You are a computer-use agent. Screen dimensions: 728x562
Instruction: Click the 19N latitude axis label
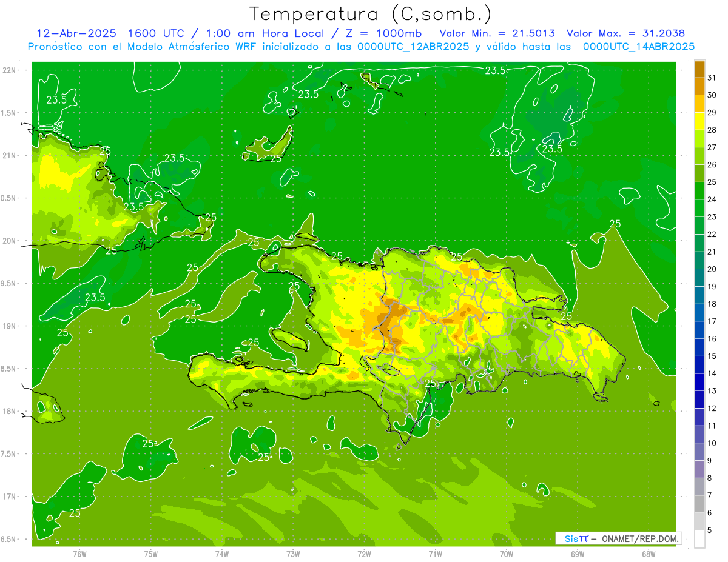tap(10, 326)
